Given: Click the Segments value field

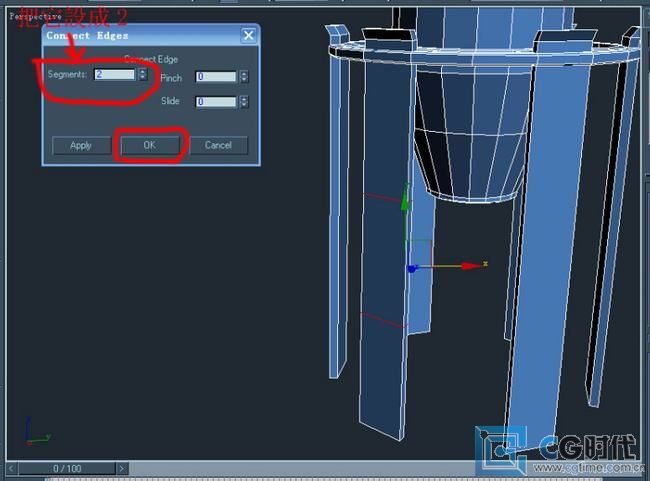Looking at the screenshot, I should [114, 74].
